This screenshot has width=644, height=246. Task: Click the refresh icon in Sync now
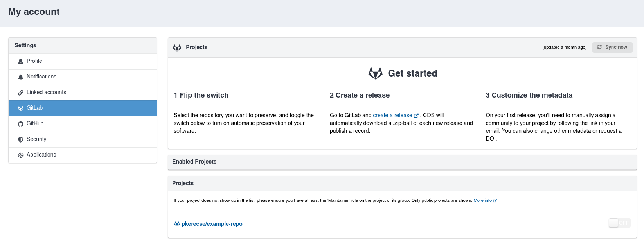(599, 47)
